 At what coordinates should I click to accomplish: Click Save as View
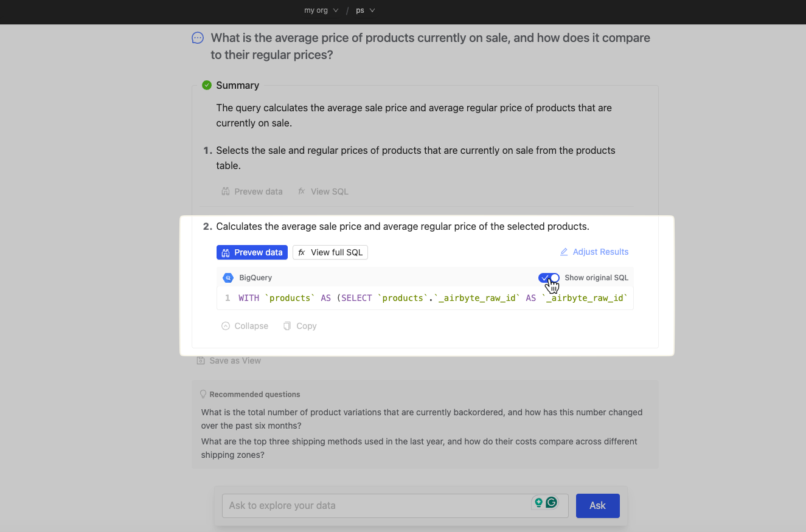point(229,361)
